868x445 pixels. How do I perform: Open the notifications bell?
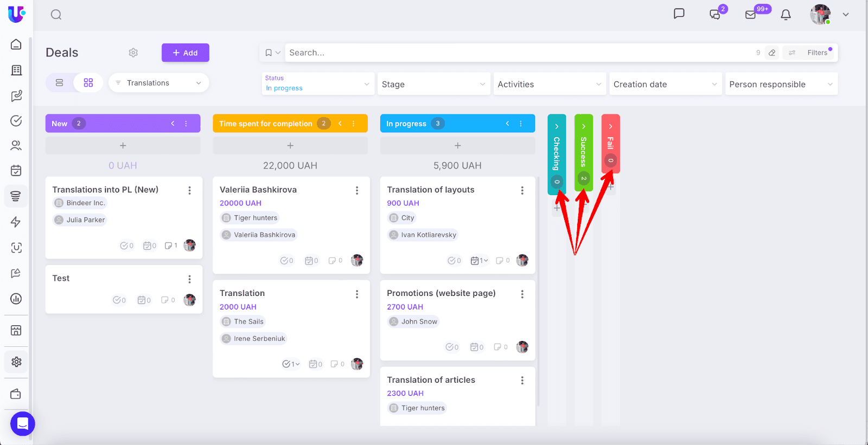[786, 15]
